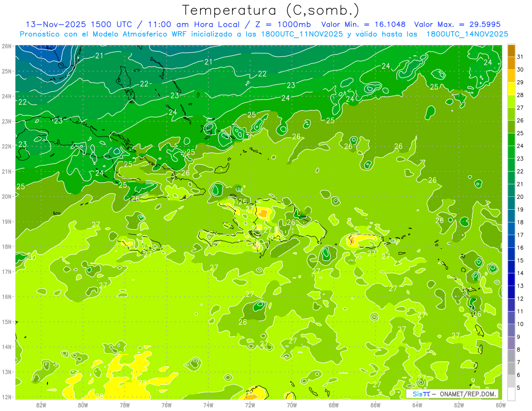Click the '16' value on the color legend
Image resolution: width=532 pixels, height=411 pixels.
(520, 248)
